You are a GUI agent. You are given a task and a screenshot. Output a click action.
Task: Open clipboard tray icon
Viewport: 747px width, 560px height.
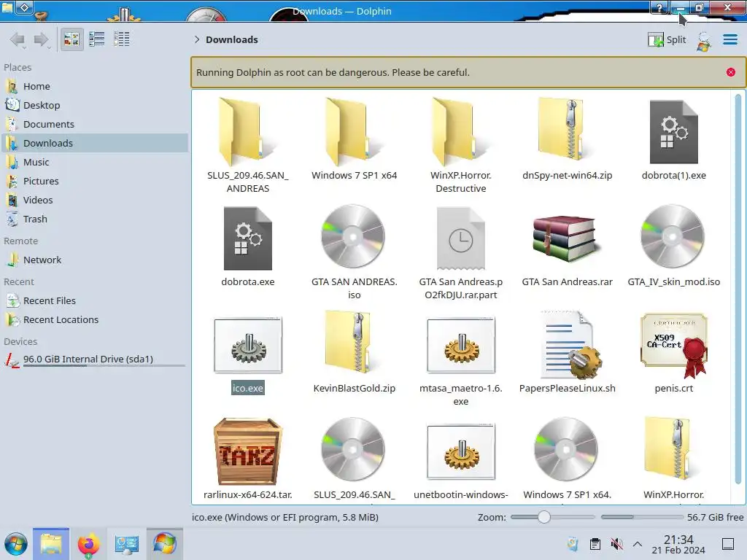tap(595, 544)
